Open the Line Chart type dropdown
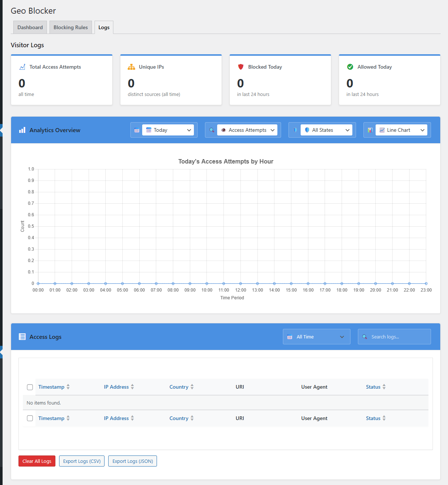 [x=401, y=130]
